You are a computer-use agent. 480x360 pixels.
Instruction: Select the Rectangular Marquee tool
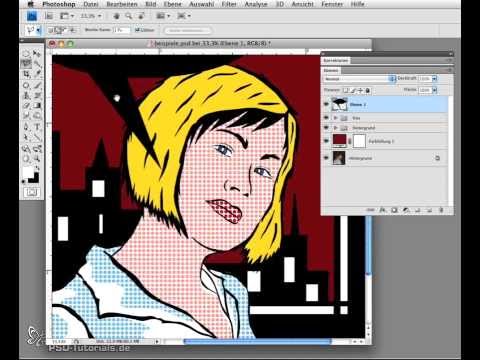(x=26, y=53)
